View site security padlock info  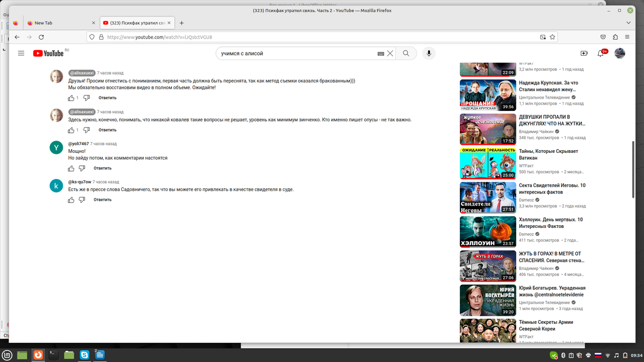tap(101, 37)
